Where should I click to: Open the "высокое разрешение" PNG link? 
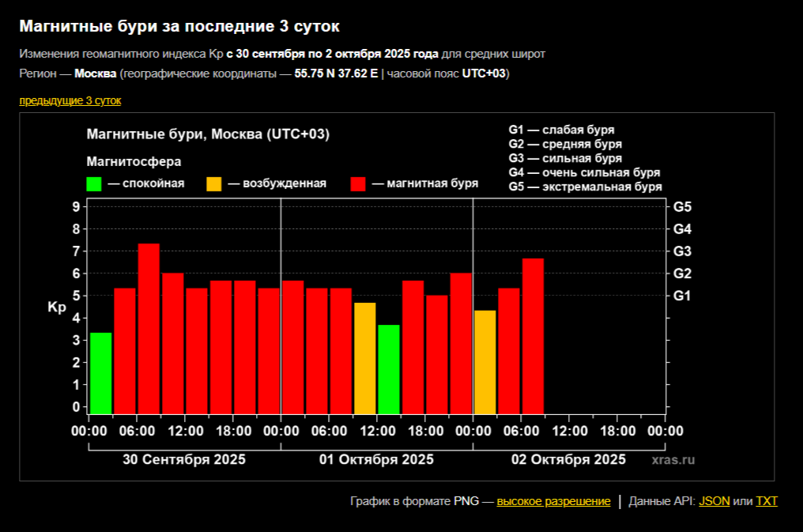[x=553, y=501]
